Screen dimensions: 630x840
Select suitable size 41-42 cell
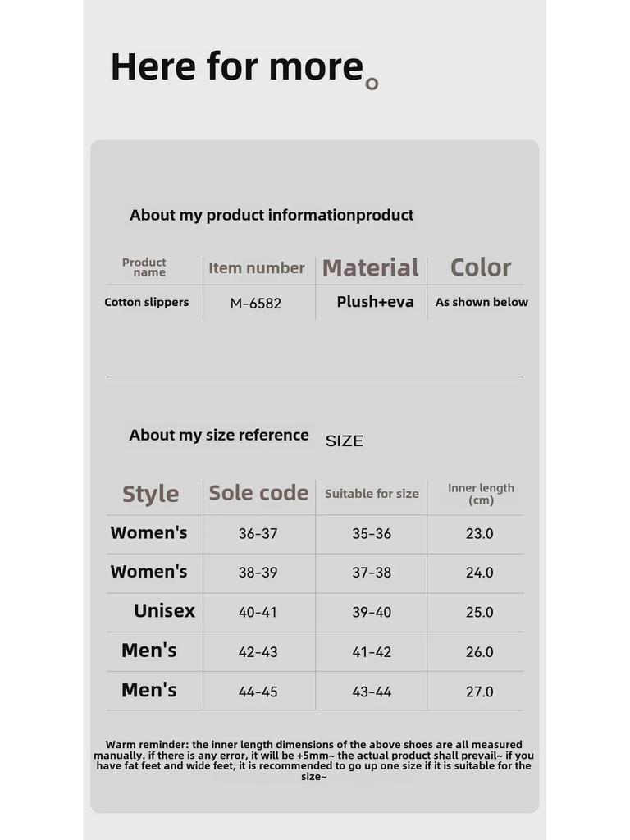[x=372, y=652]
